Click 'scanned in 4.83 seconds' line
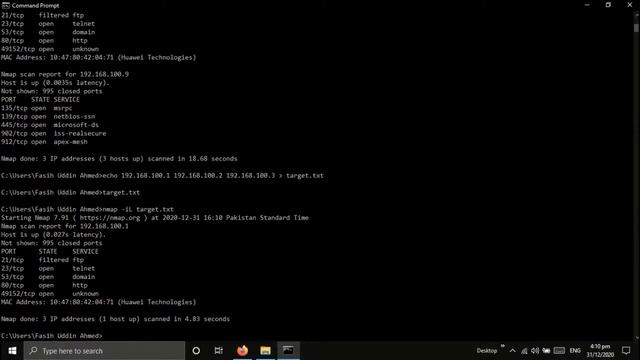640x360 pixels. click(x=115, y=319)
